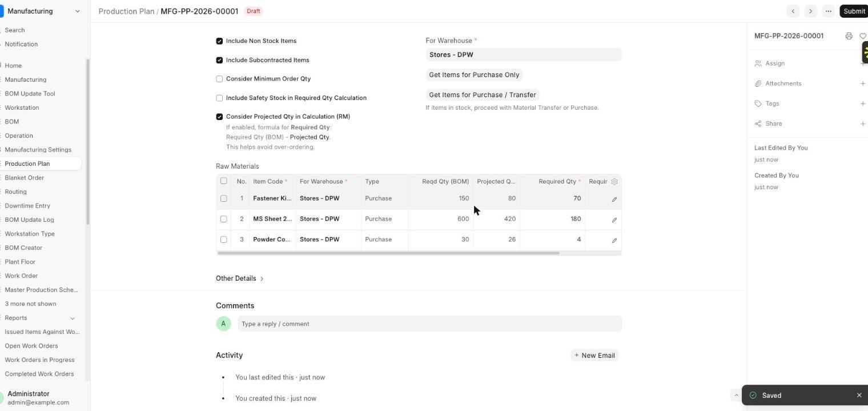Click the Attachments paperclip icon
This screenshot has width=868, height=411.
tap(758, 83)
